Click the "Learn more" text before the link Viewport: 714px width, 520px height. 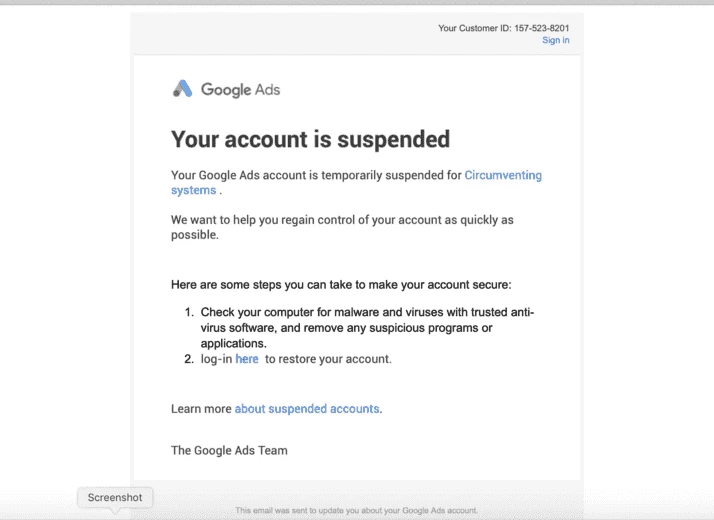[x=201, y=409]
